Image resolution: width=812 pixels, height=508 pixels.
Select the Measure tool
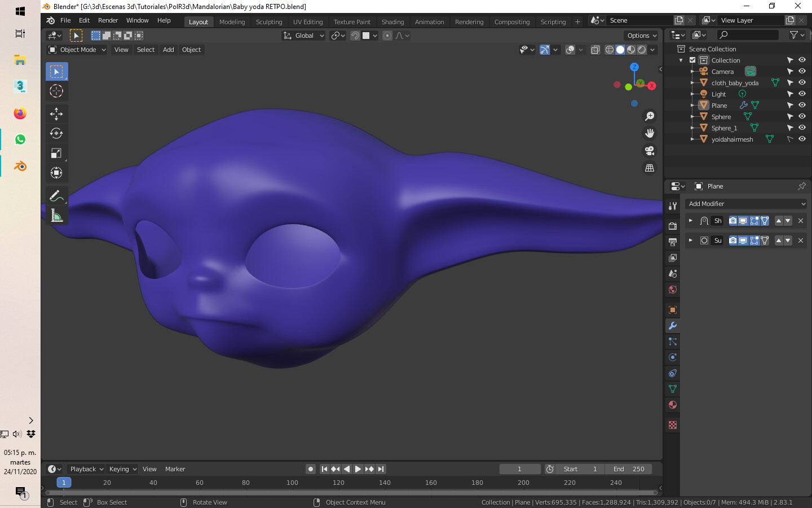tap(56, 216)
